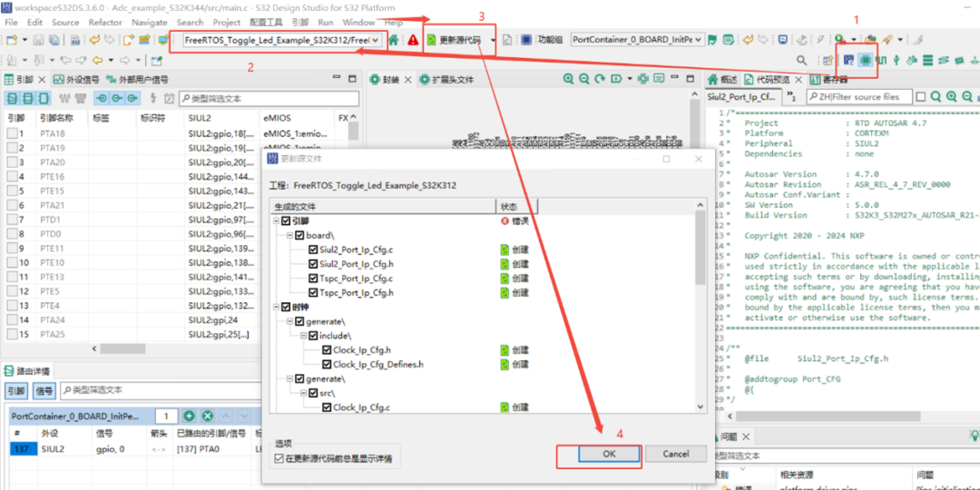The width and height of the screenshot is (980, 490).
Task: Open the 配置工具 menu
Action: tap(266, 22)
